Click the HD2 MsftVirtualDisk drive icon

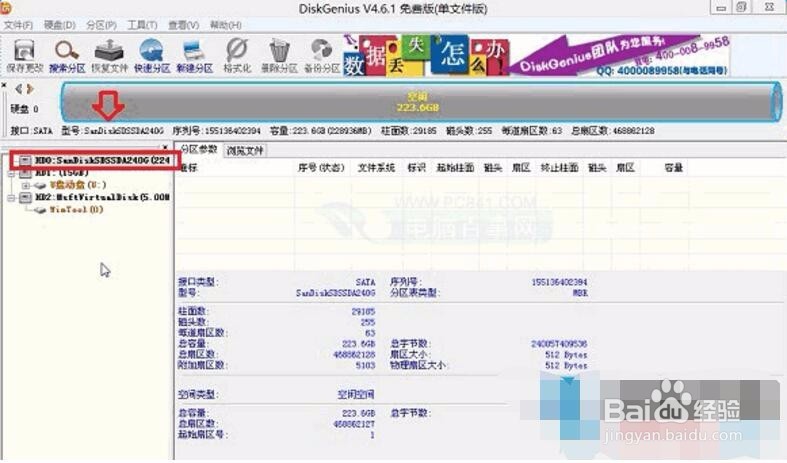pyautogui.click(x=25, y=197)
